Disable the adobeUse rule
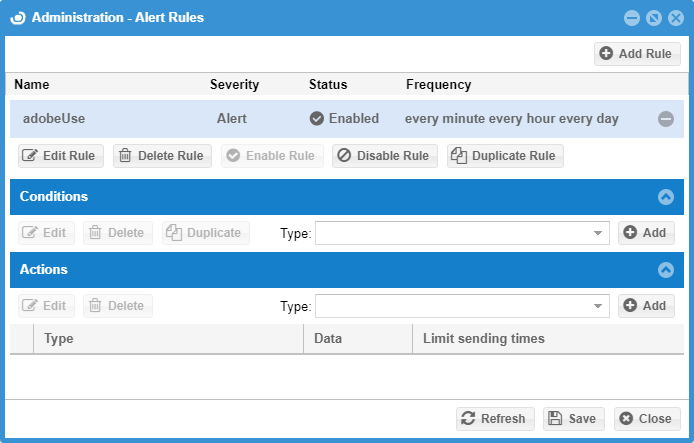Image resolution: width=694 pixels, height=443 pixels. coord(384,156)
